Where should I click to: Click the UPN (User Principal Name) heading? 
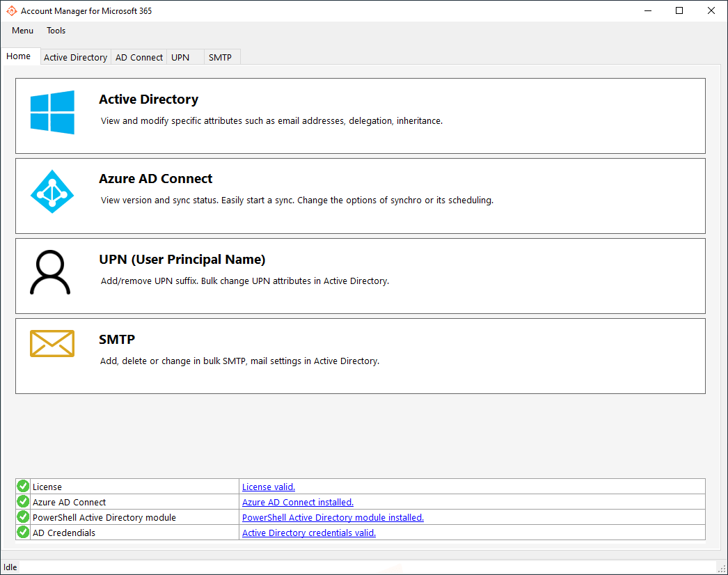point(182,260)
